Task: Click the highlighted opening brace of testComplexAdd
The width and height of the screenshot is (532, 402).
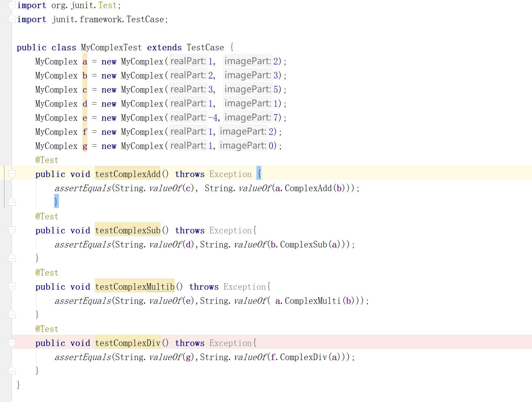Action: click(x=259, y=174)
